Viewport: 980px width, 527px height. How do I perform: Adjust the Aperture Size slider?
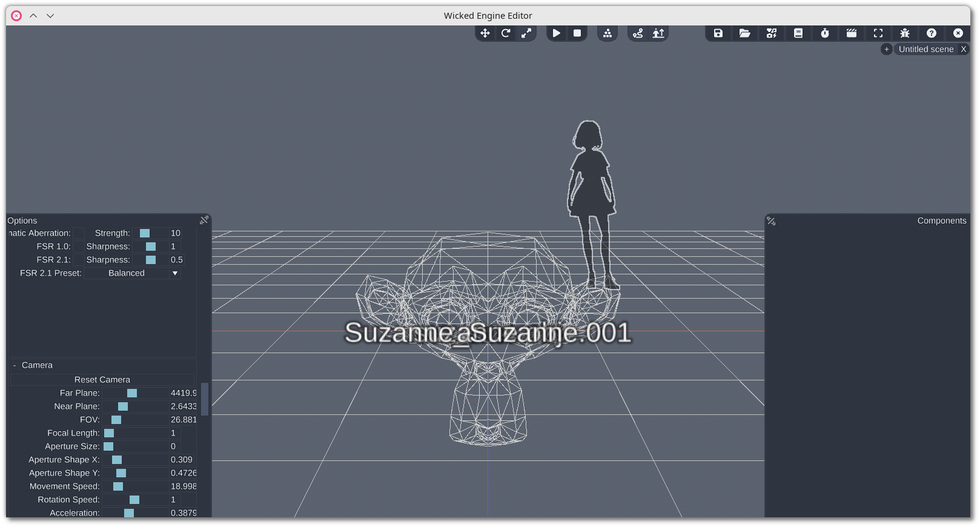135,446
